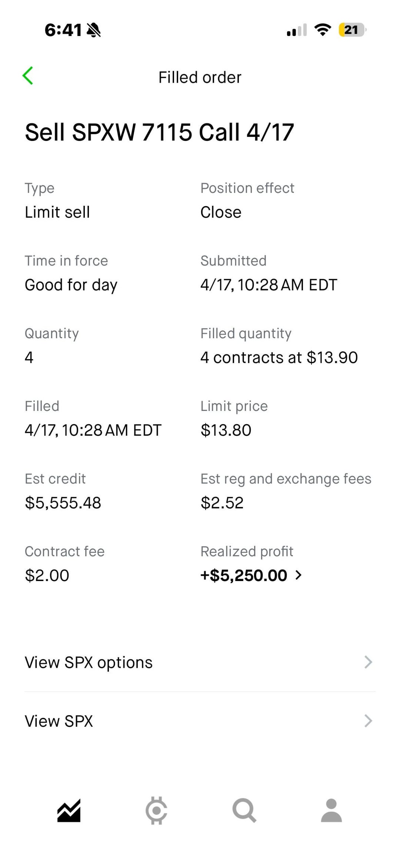Viewport: 400px width, 868px height.
Task: Open the investing chart tab
Action: click(x=69, y=811)
